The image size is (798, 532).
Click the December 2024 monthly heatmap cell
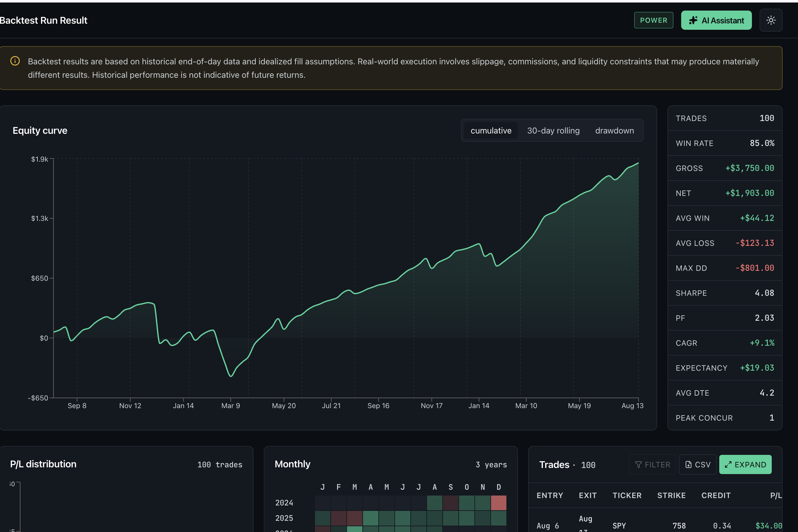click(x=498, y=503)
